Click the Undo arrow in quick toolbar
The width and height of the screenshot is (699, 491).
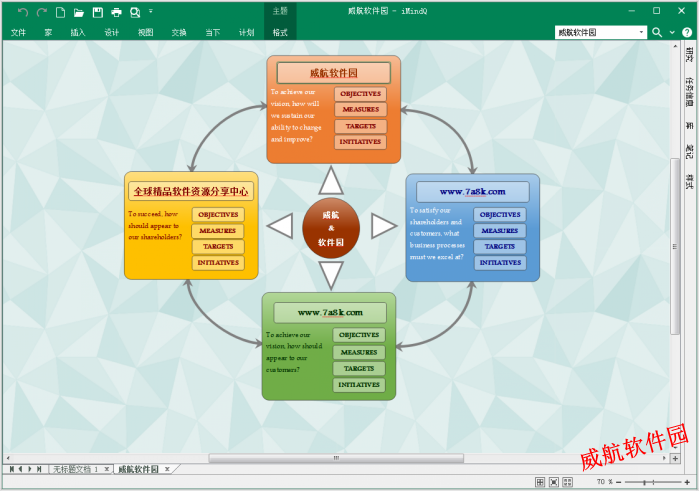point(23,12)
